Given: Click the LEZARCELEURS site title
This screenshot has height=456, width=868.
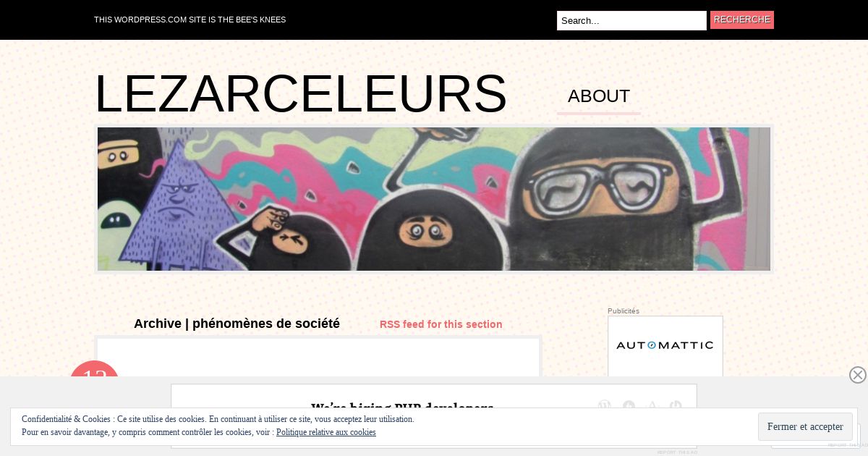Looking at the screenshot, I should (x=301, y=93).
